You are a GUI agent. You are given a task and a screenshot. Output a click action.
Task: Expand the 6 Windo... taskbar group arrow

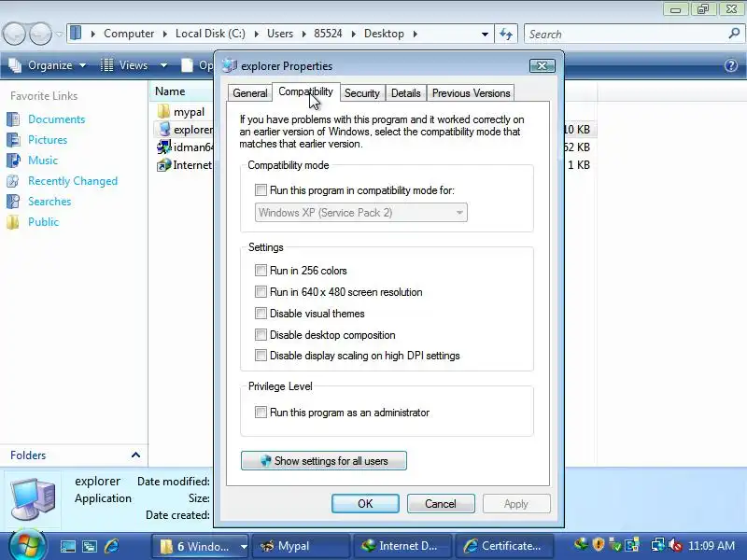point(244,547)
